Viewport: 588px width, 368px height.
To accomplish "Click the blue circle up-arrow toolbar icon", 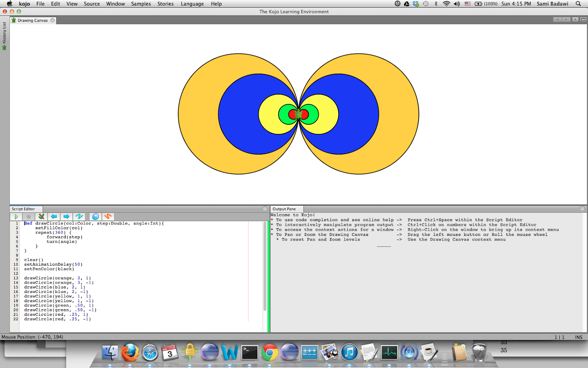I will point(96,217).
